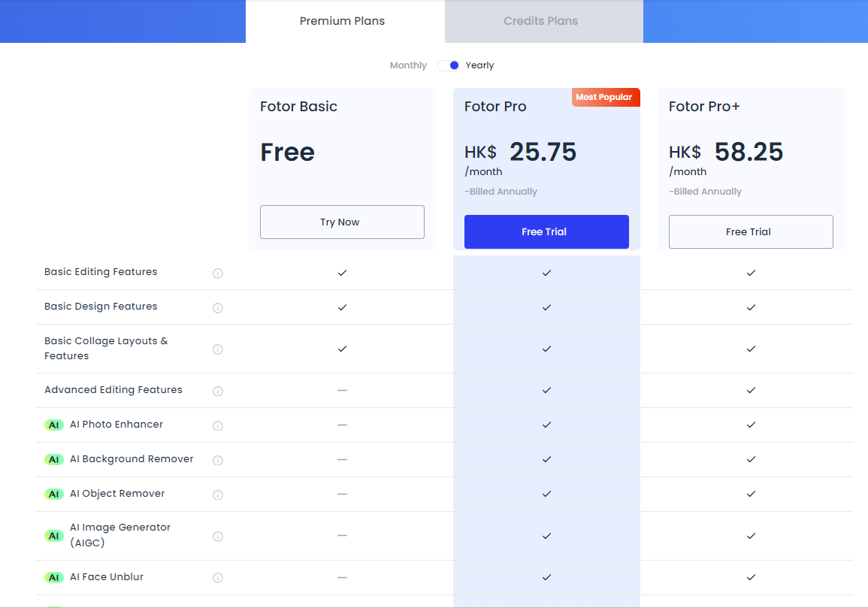
Task: Click Fotor Pro+ checkmark for AI Face Unblur
Action: (x=752, y=577)
